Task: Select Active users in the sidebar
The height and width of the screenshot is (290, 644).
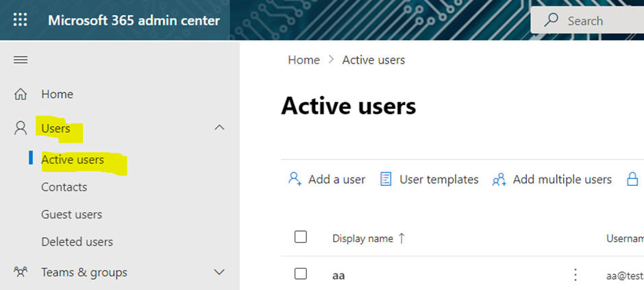Action: point(73,159)
